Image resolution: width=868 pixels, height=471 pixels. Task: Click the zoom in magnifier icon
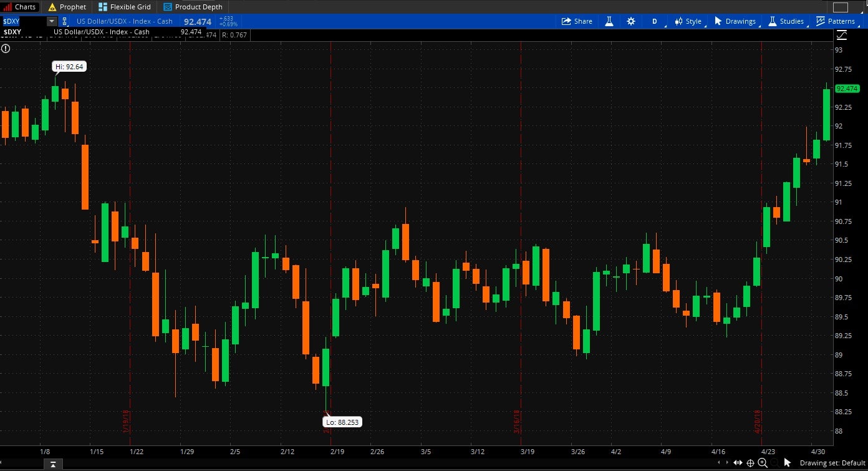pos(763,463)
